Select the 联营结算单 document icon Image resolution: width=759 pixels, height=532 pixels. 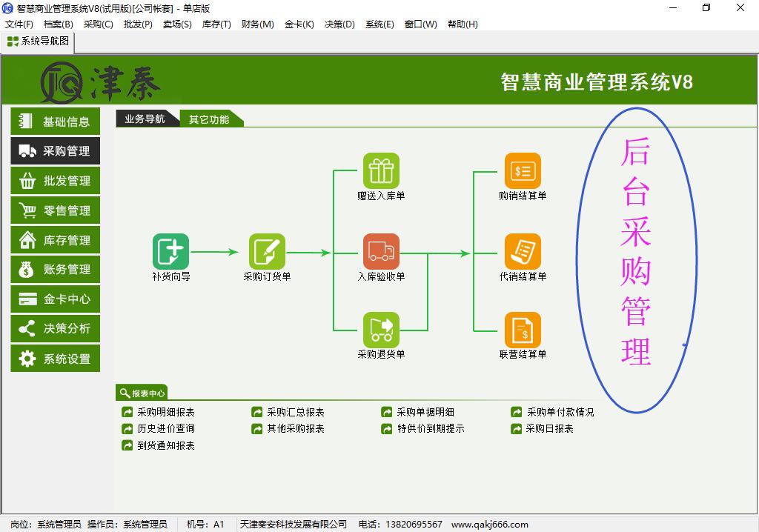(523, 330)
